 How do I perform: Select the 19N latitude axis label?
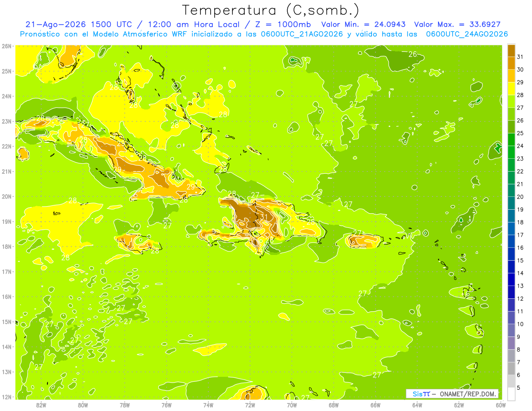tap(6, 221)
